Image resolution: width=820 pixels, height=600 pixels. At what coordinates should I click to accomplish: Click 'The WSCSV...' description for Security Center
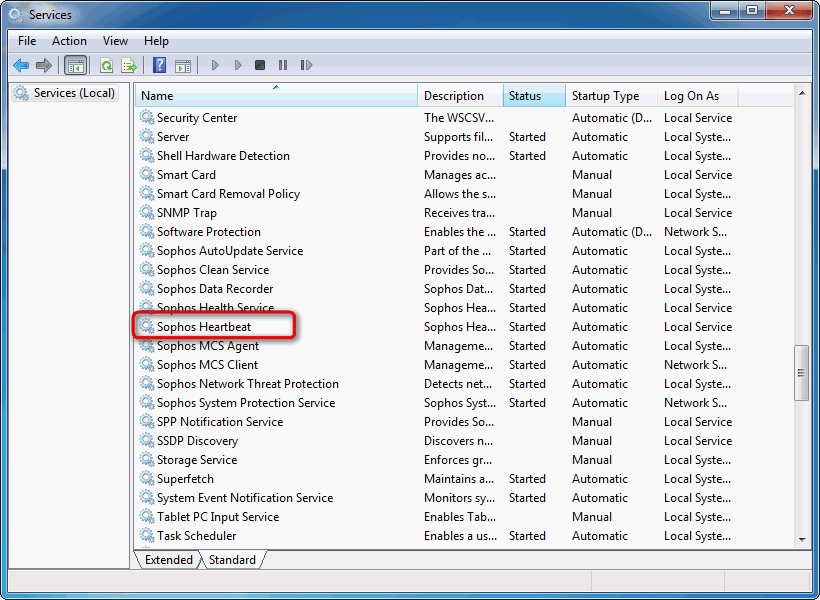(x=459, y=118)
